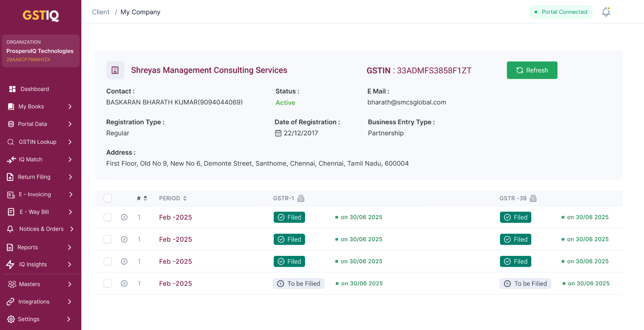This screenshot has width=644, height=330.
Task: Go to Client in the breadcrumb
Action: pyautogui.click(x=101, y=12)
